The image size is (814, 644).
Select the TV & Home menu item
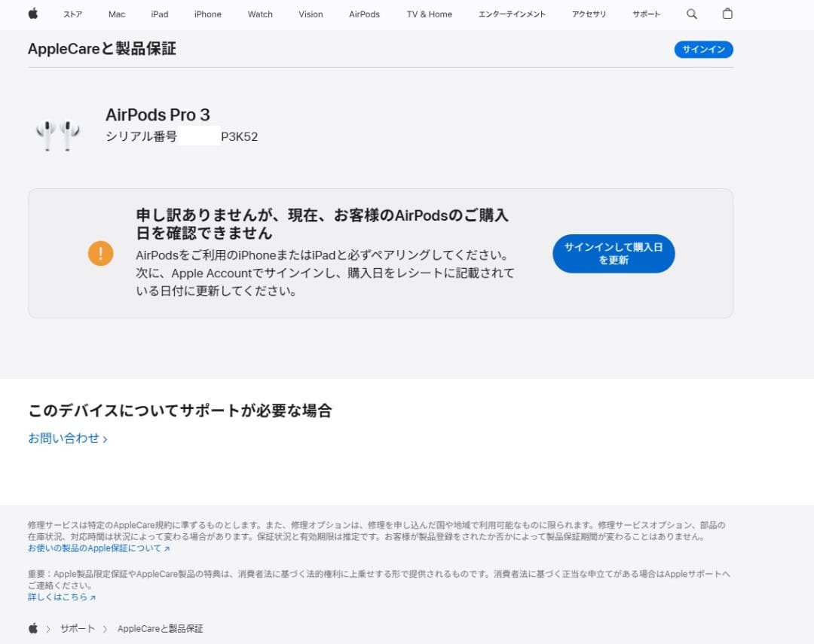click(x=428, y=14)
